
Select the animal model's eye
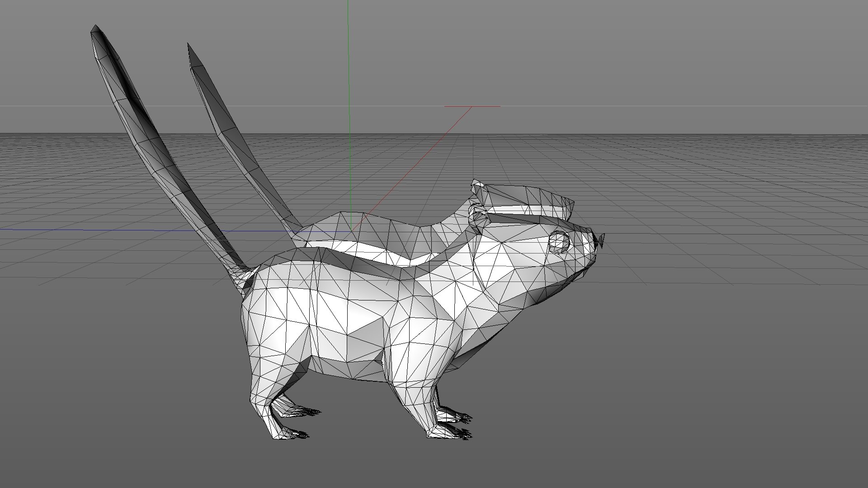(x=559, y=242)
